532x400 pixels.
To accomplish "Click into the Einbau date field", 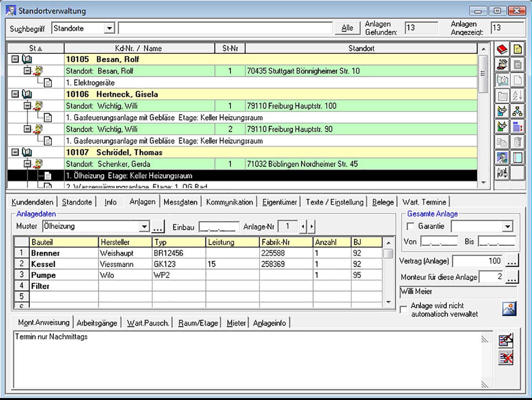I will pos(219,227).
